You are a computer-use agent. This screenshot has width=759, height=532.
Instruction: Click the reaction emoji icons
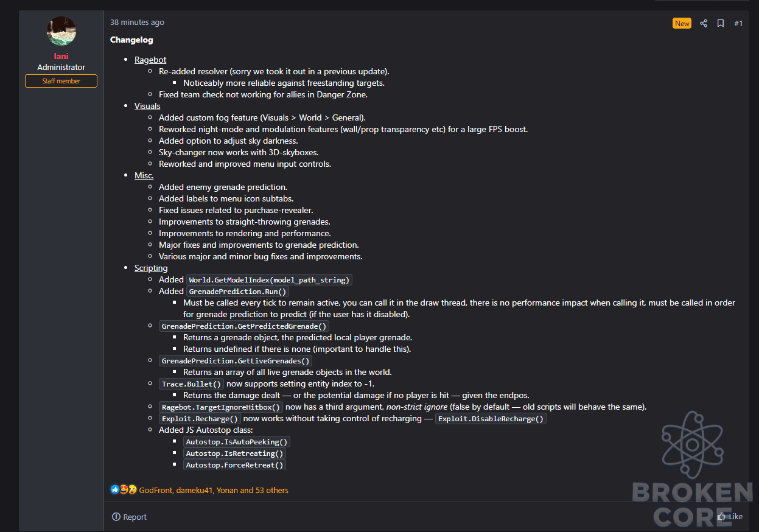point(124,489)
